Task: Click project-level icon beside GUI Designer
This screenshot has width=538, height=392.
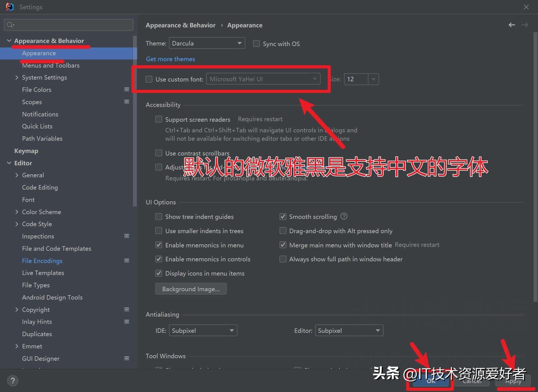Action: tap(126, 358)
